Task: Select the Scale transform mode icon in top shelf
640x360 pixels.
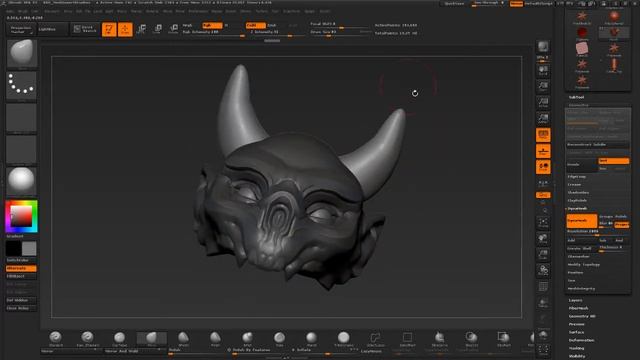Action: click(x=157, y=29)
